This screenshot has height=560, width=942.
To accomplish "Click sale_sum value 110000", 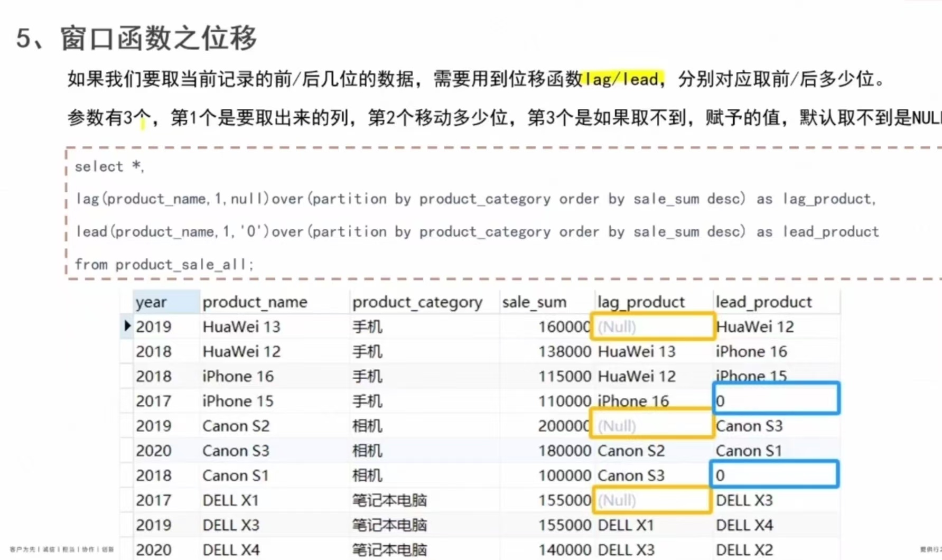I will (x=564, y=401).
